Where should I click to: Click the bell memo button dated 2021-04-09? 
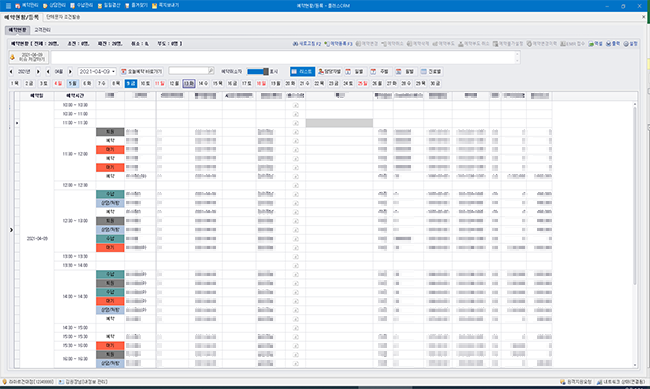[x=28, y=57]
